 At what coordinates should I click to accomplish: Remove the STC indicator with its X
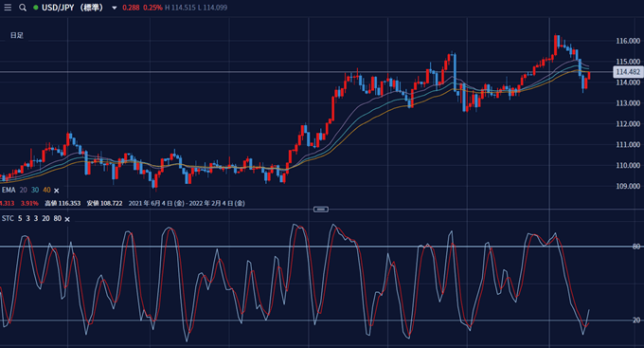(x=67, y=219)
